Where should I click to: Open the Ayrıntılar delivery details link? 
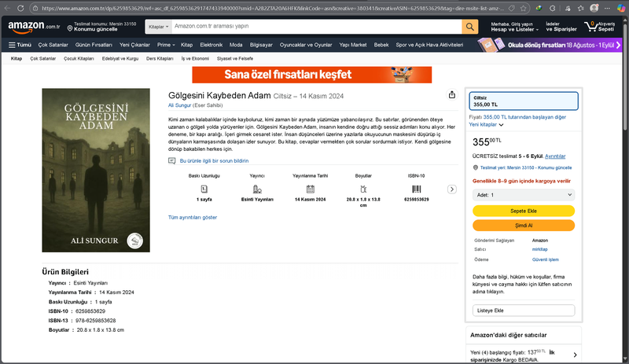coord(555,156)
